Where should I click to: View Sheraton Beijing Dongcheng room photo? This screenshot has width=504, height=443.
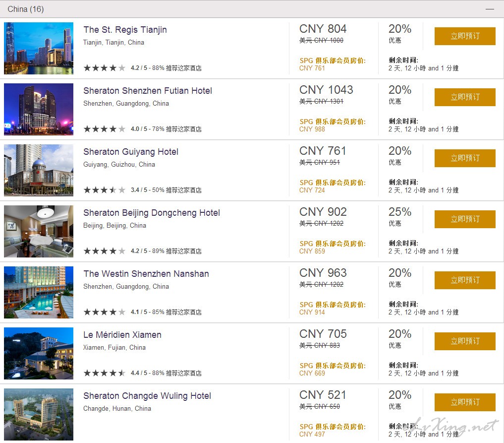[x=39, y=231]
